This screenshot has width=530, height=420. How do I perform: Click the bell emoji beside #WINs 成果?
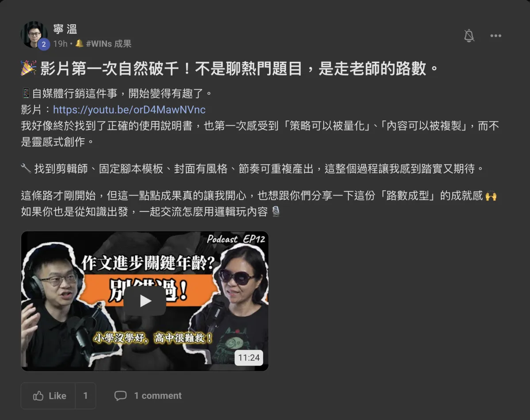(x=79, y=43)
